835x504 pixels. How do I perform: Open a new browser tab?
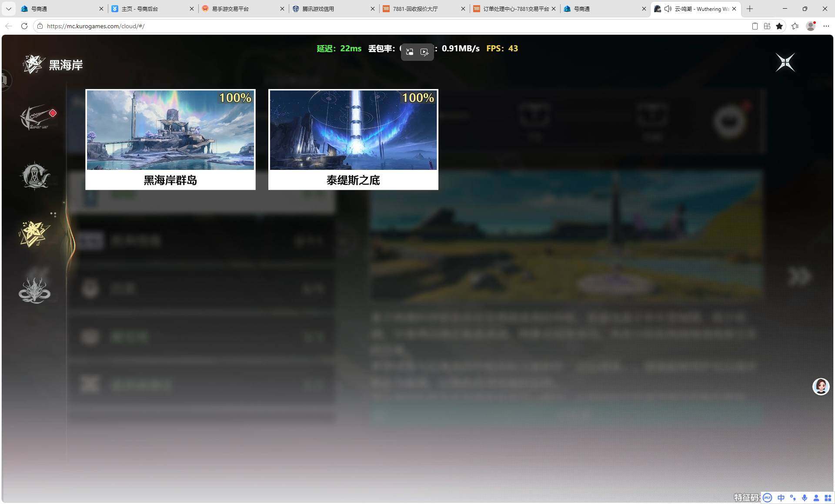750,9
